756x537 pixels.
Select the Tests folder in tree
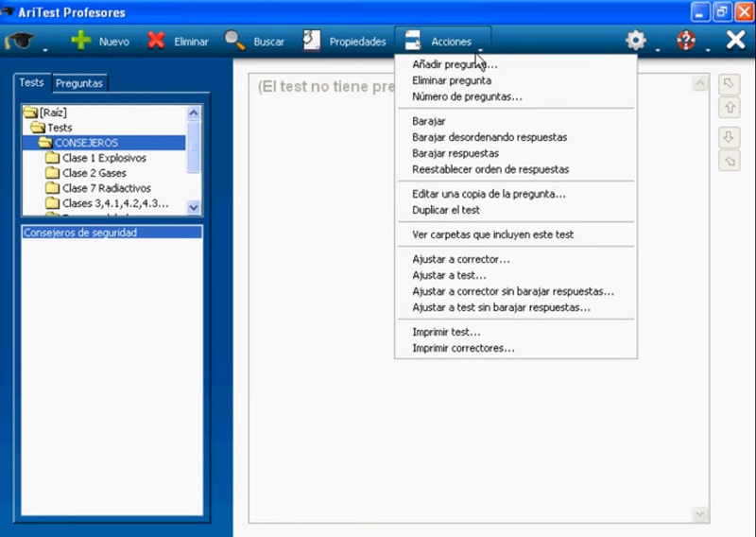click(52, 128)
